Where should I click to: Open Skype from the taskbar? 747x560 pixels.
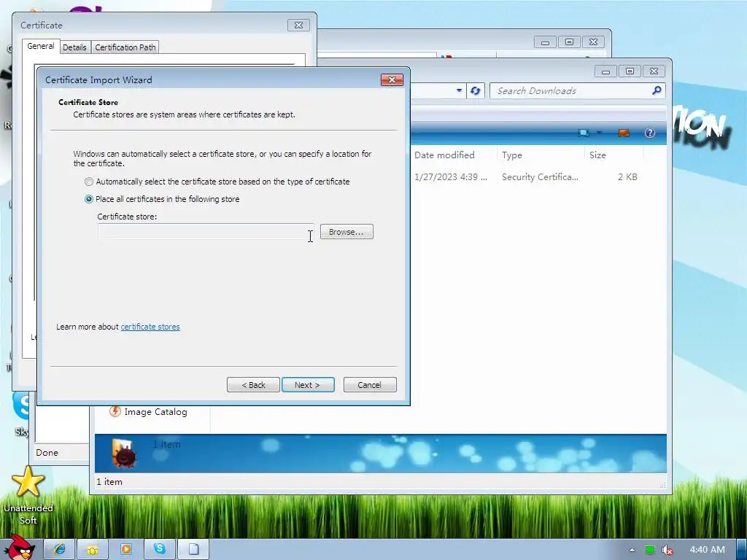click(160, 549)
